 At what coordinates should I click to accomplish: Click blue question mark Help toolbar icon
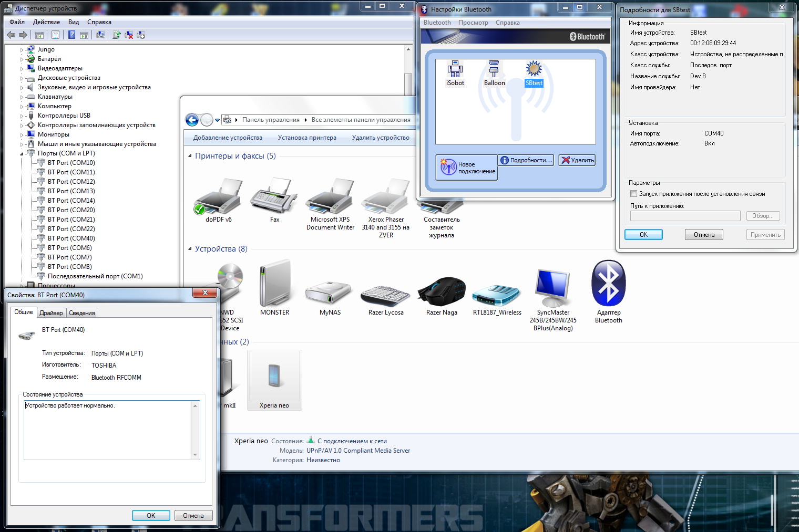pos(71,35)
